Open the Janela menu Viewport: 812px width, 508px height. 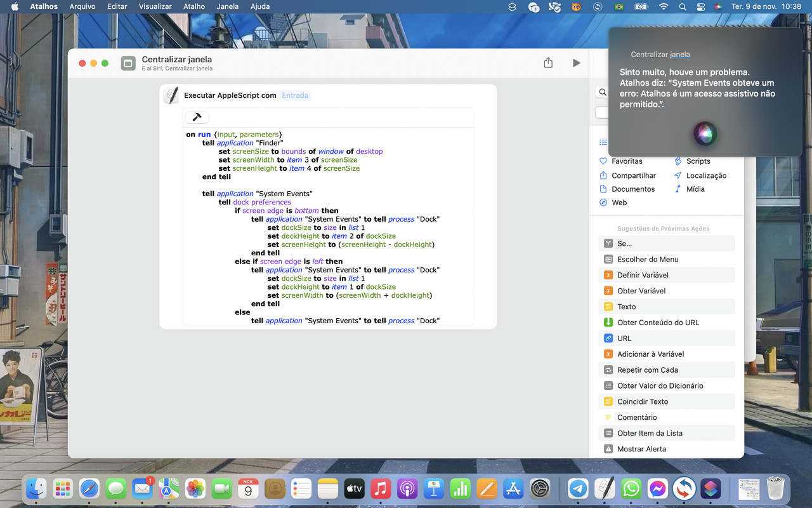[228, 6]
